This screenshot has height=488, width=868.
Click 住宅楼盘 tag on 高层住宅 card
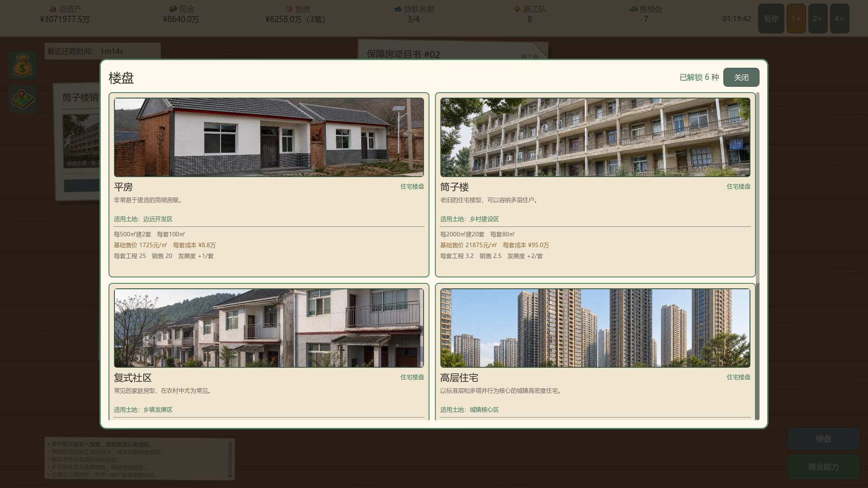coord(738,377)
